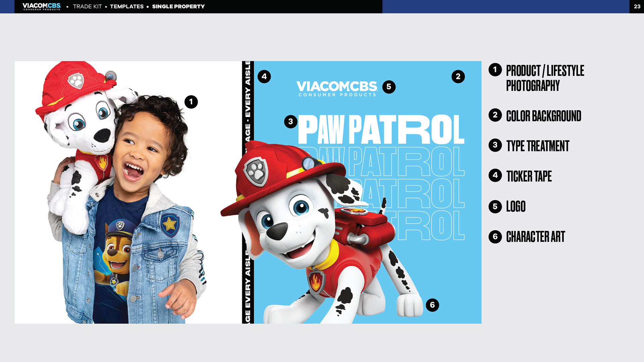This screenshot has width=644, height=362.
Task: Select the Templates breadcrumb
Action: (x=127, y=6)
